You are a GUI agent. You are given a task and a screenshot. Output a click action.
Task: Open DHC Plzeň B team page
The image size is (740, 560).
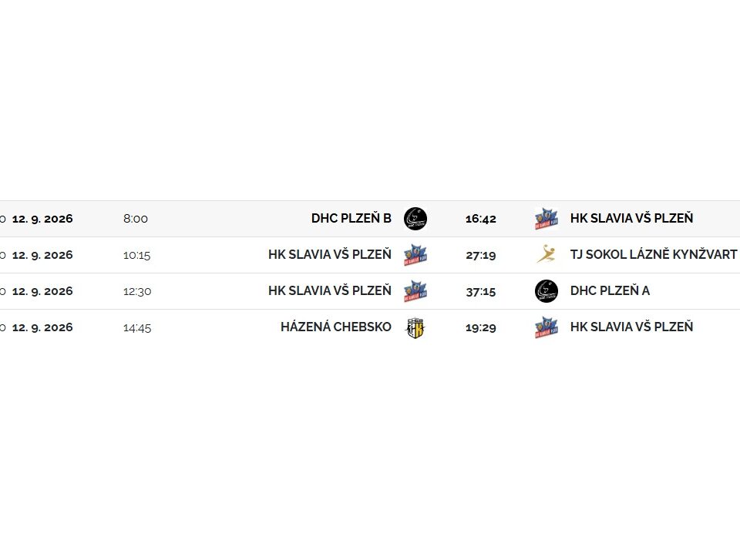(x=351, y=219)
